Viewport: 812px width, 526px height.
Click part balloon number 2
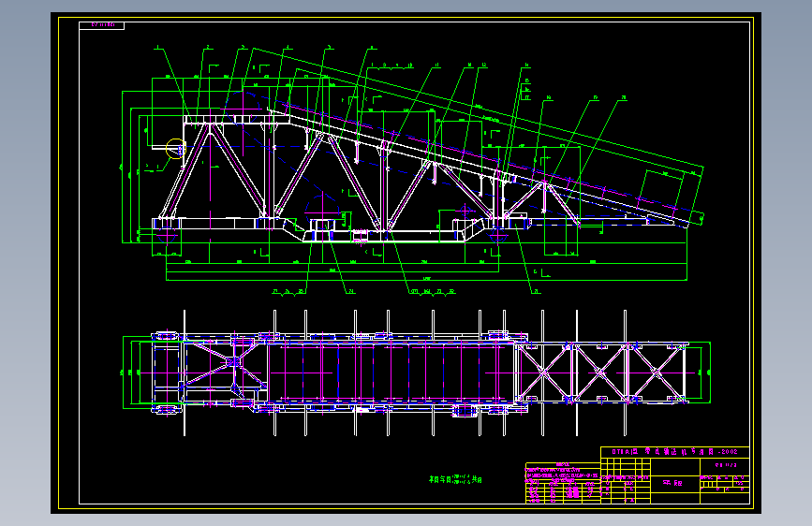point(208,48)
